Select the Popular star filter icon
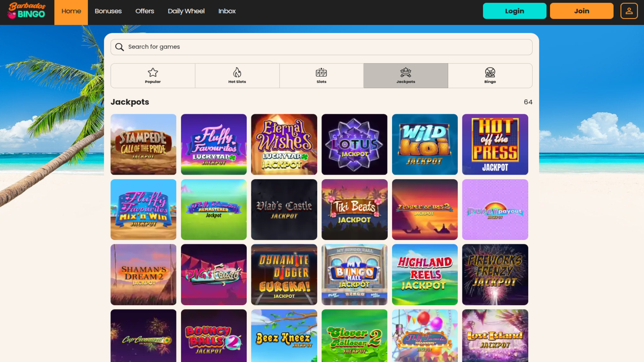 tap(153, 72)
